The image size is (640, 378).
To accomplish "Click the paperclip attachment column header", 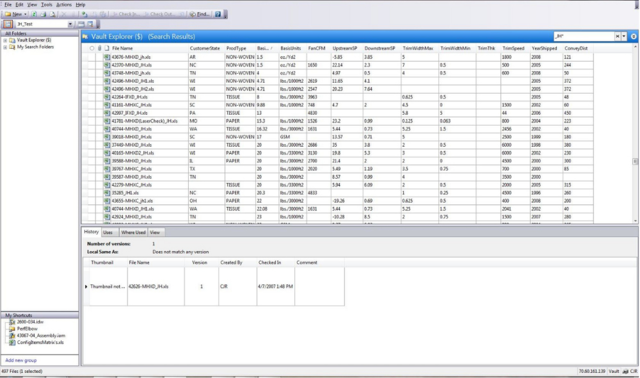I will click(99, 48).
